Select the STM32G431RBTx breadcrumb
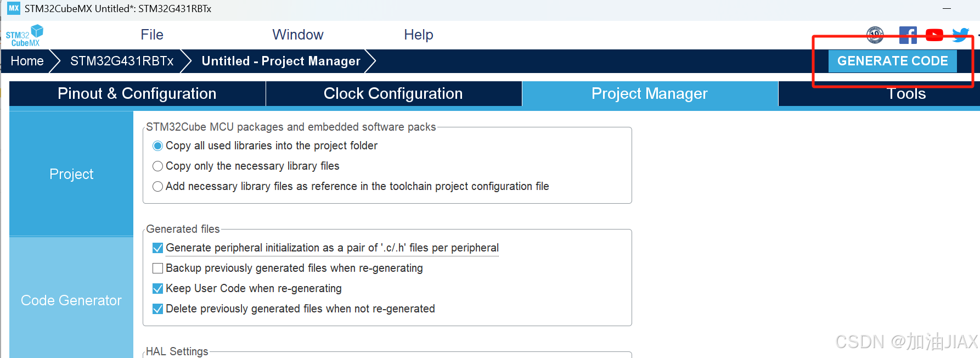Screen dimensions: 980x358 point(122,61)
